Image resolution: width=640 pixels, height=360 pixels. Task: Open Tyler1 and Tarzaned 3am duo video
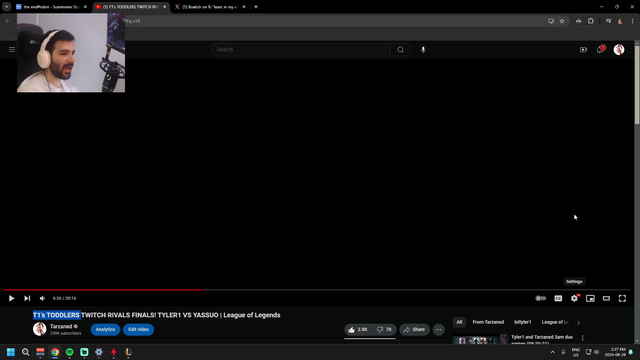[542, 340]
